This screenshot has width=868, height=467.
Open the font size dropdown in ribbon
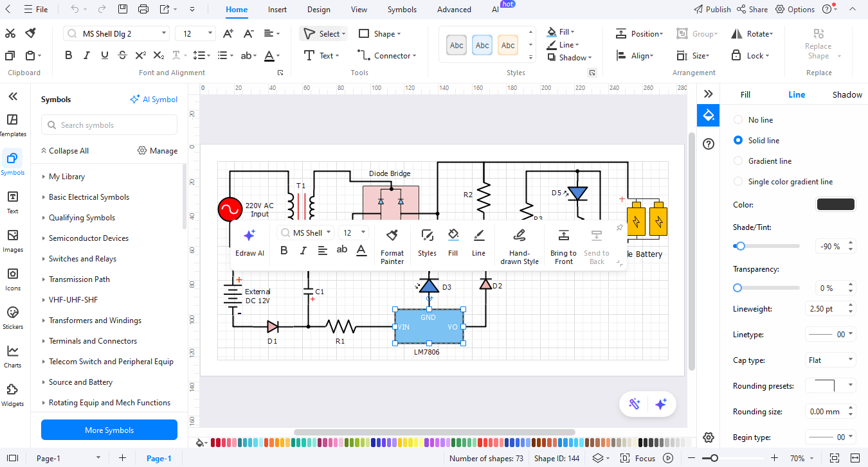210,33
